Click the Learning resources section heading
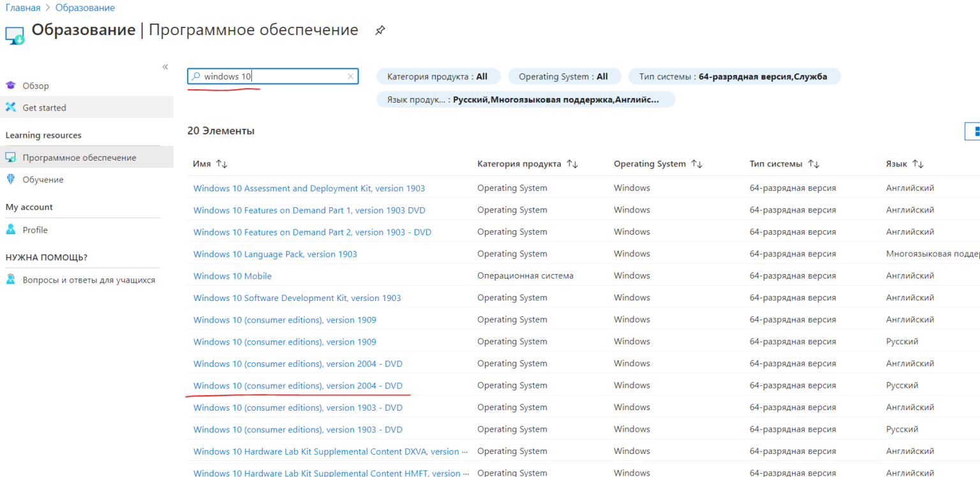 click(x=43, y=135)
